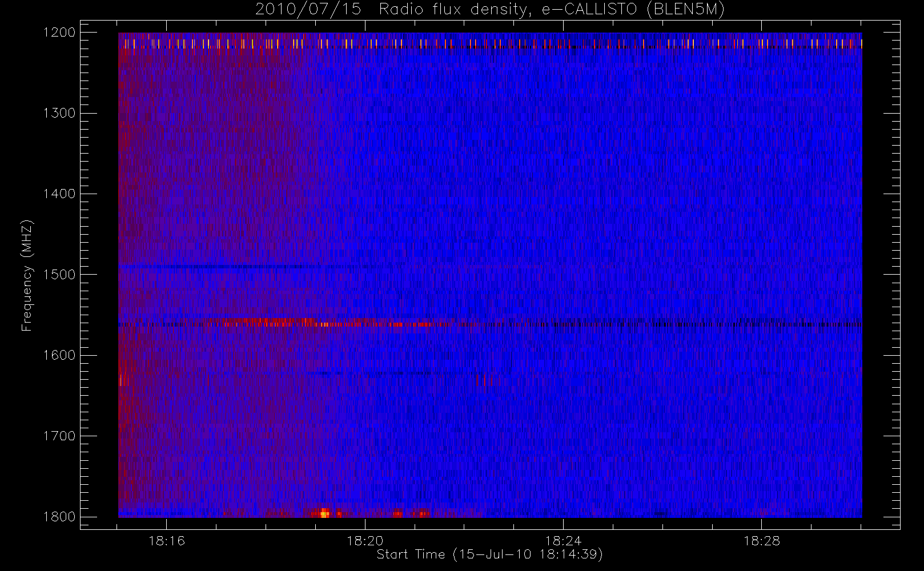
Task: Click the plot title '2010/07/15 Radio flux density'
Action: [x=393, y=10]
